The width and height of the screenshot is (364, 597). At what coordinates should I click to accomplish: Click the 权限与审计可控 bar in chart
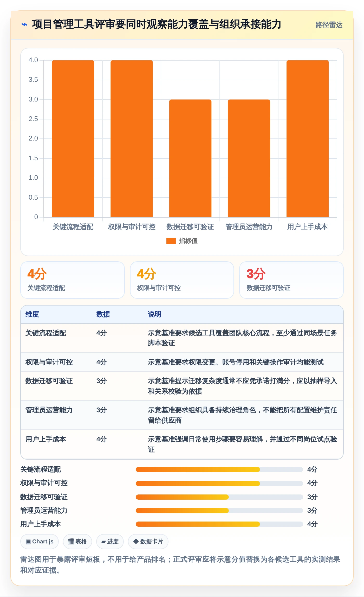pyautogui.click(x=132, y=138)
